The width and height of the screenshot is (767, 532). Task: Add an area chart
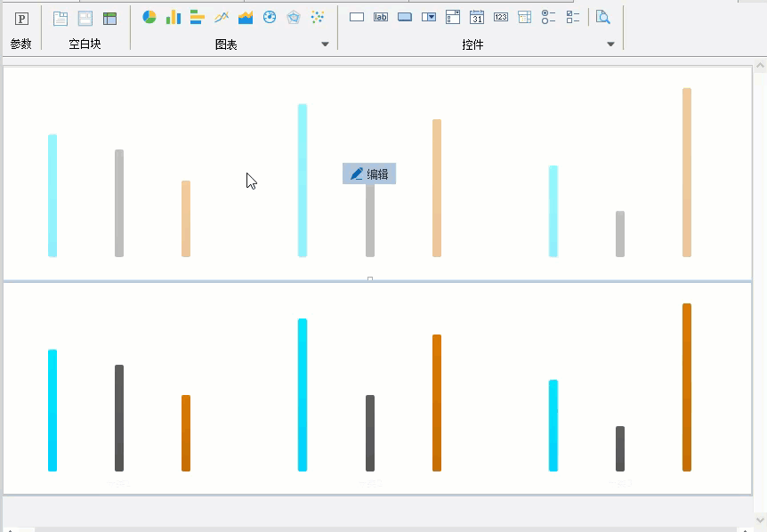click(x=246, y=17)
